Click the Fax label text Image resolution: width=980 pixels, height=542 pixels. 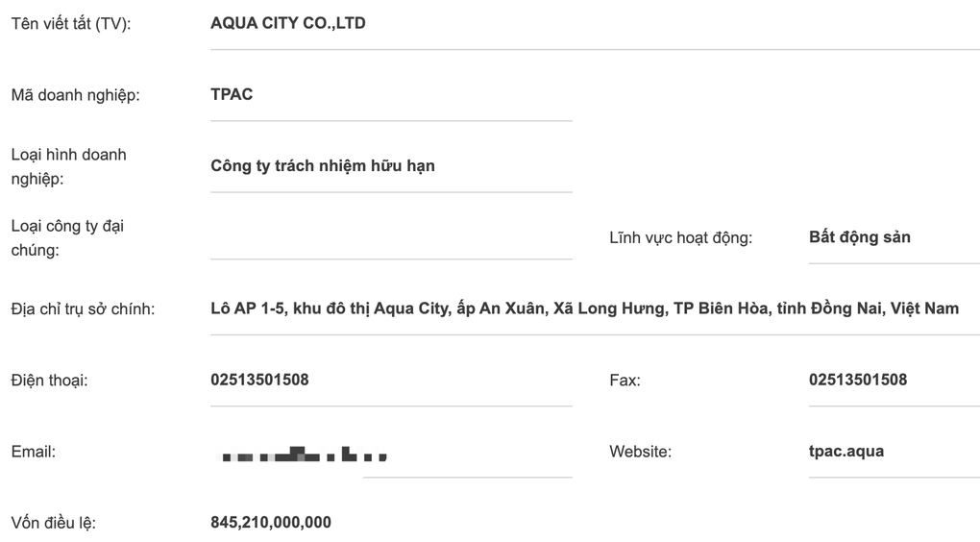[625, 381]
